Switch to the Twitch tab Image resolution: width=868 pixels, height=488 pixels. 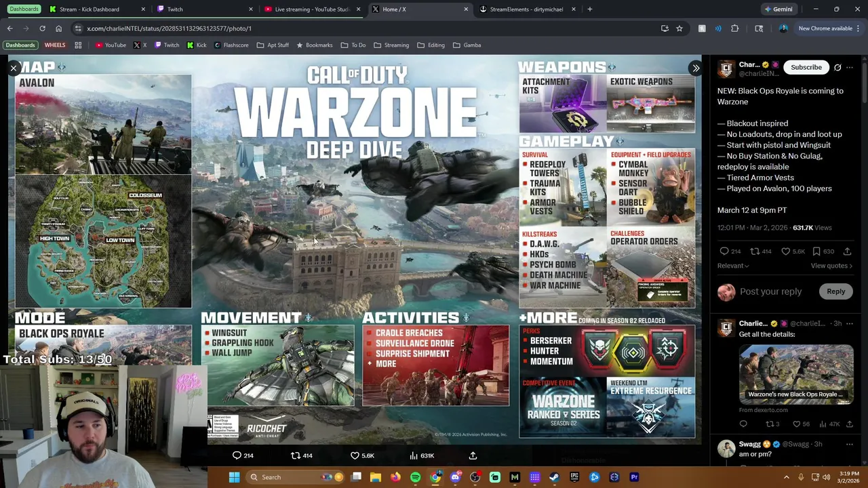(x=204, y=9)
